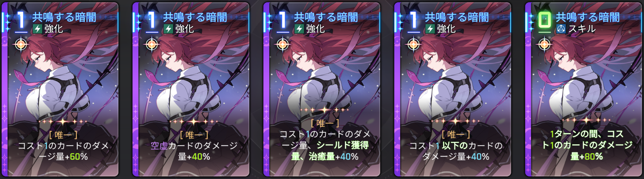Click the 共鳴する暗闇 title on the second card

click(195, 17)
